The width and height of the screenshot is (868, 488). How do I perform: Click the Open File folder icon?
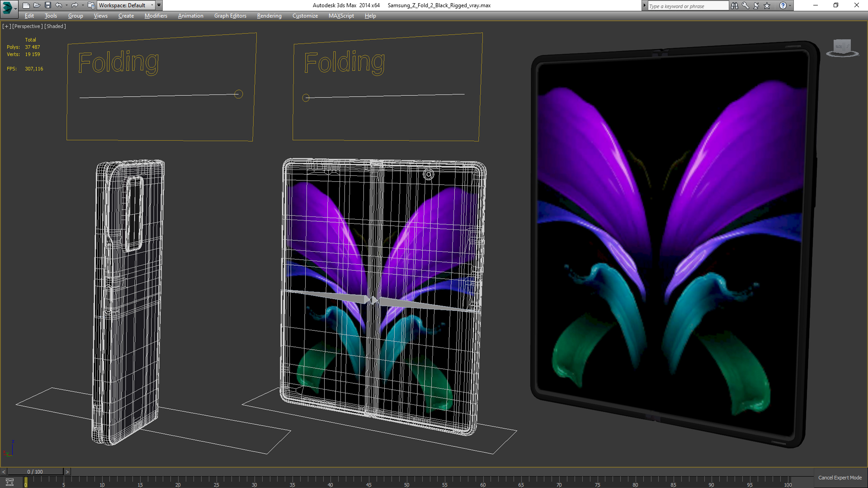coord(37,5)
